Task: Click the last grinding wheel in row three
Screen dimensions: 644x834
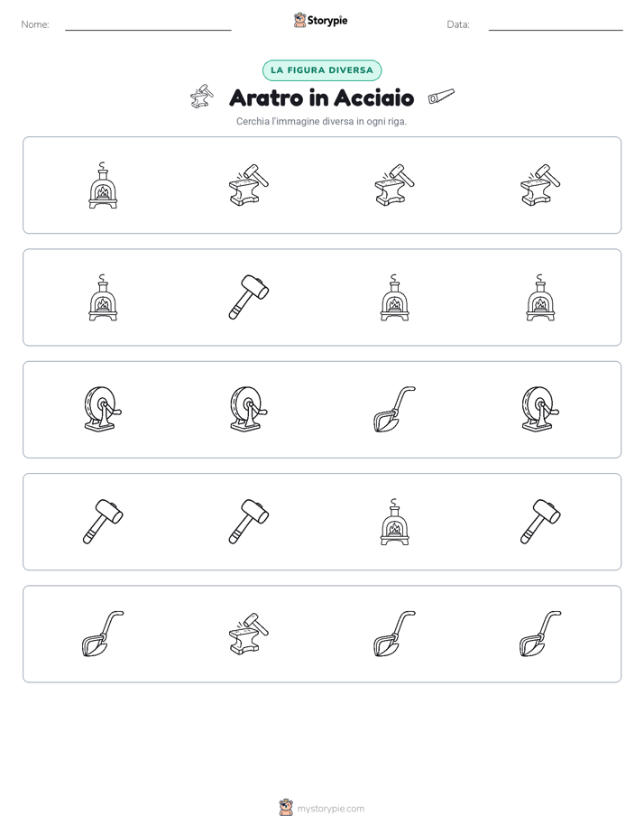Action: (540, 410)
